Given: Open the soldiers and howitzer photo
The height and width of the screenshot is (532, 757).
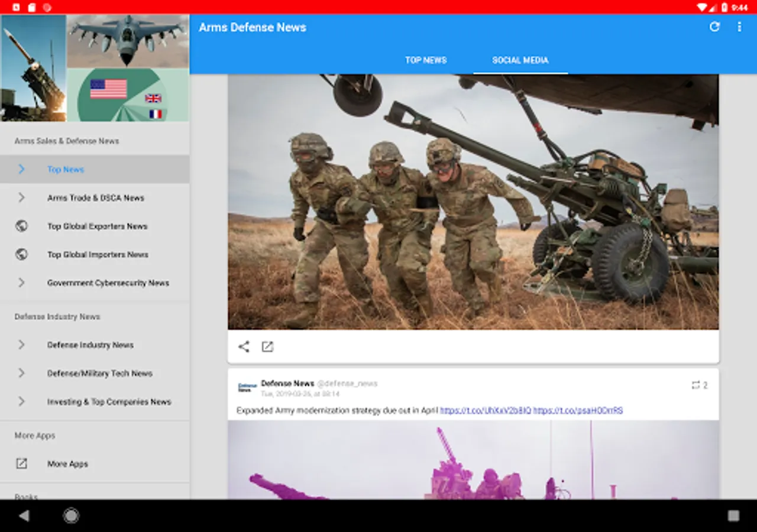Looking at the screenshot, I should [x=473, y=202].
